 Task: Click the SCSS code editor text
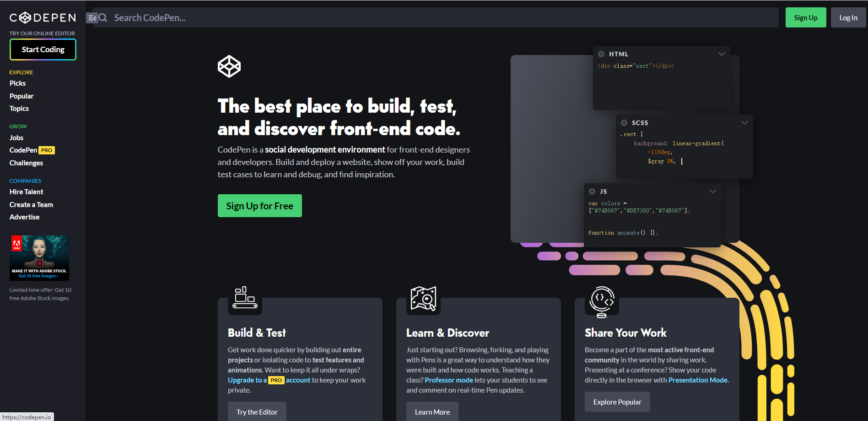(x=673, y=148)
